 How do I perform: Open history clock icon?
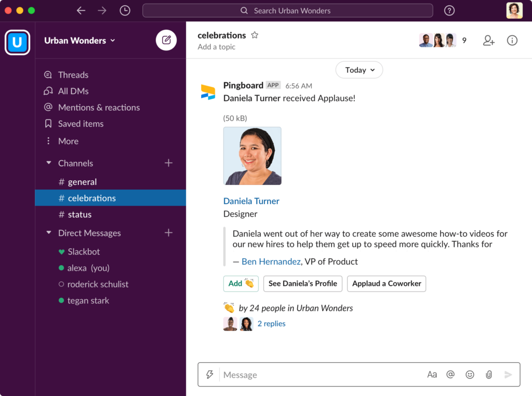[x=125, y=10]
